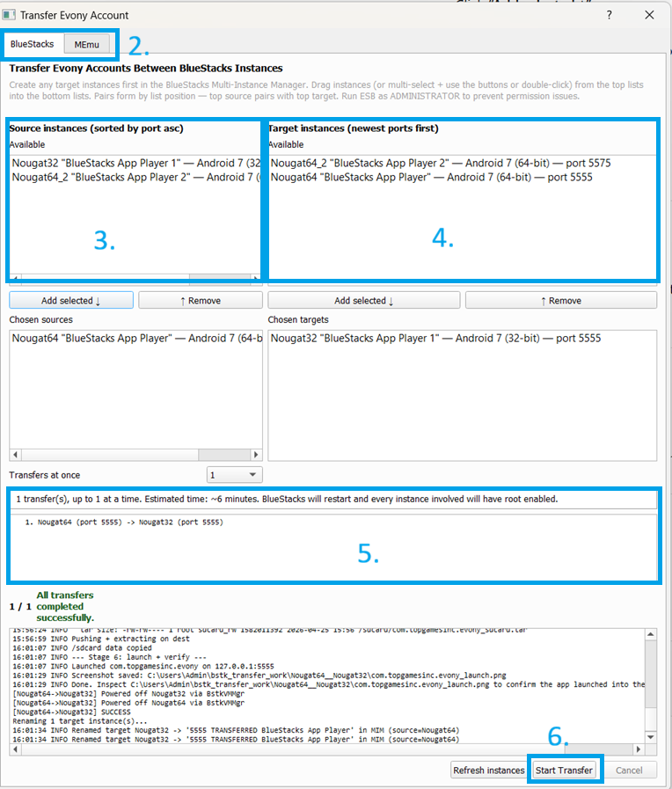Screen dimensions: 672x789
Task: Click Remove under source instances
Action: click(201, 301)
